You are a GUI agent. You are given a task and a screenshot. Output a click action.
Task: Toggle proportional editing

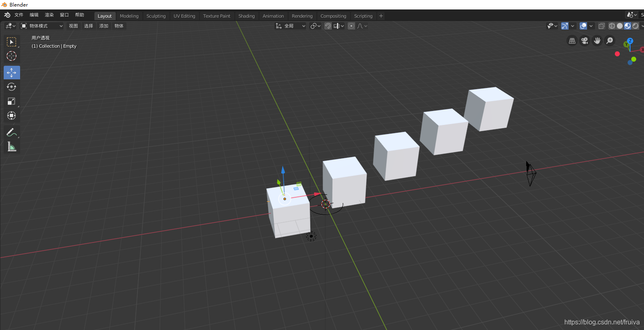[x=351, y=26]
